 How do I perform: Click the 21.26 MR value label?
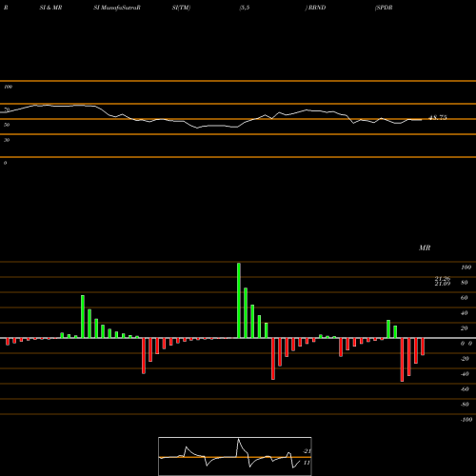click(x=443, y=279)
